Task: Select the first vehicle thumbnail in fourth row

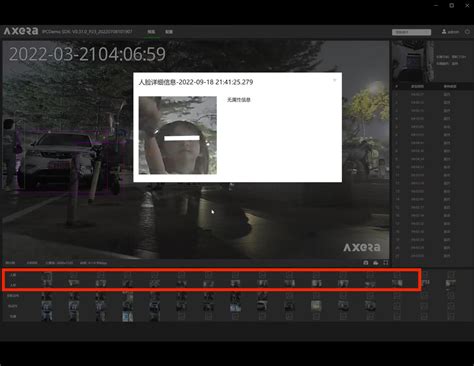Action: [x=47, y=306]
